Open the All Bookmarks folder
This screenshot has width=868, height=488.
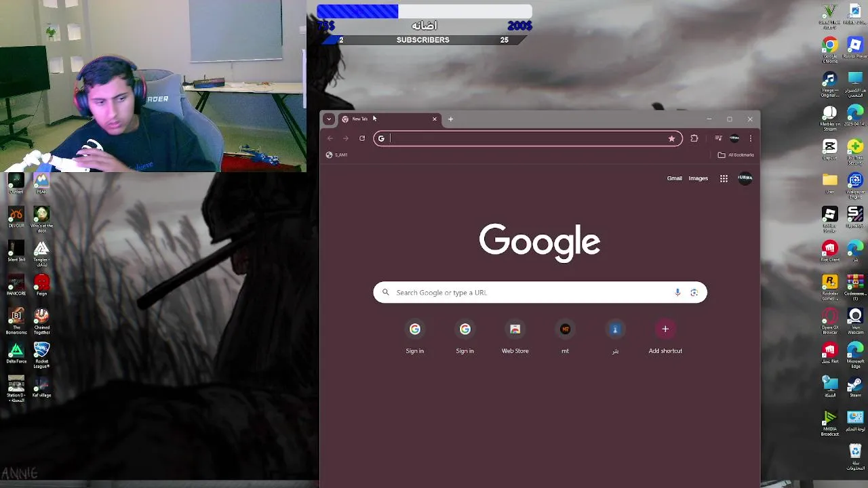pos(736,155)
